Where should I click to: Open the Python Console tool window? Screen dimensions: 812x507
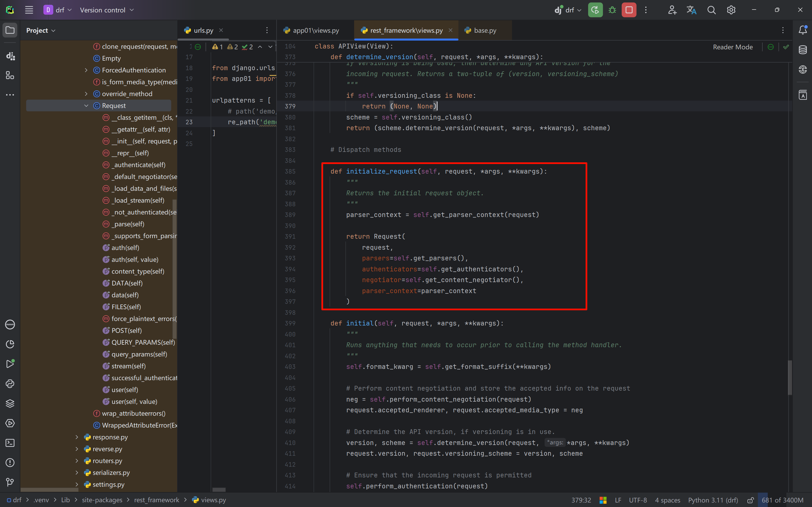[x=10, y=384]
